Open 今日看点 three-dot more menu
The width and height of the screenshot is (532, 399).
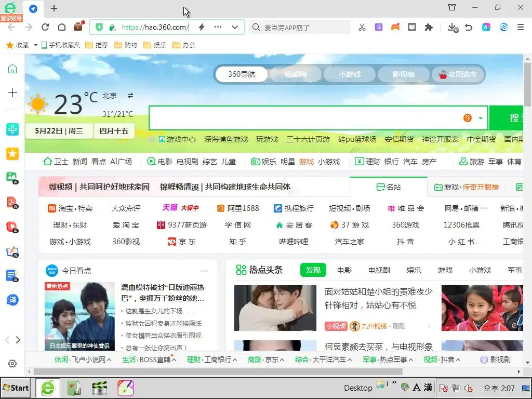coord(204,271)
